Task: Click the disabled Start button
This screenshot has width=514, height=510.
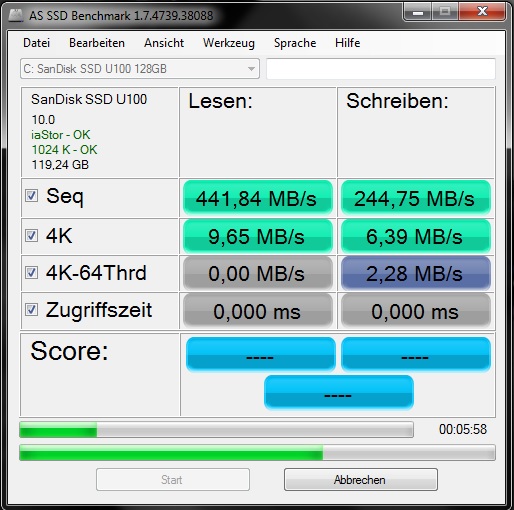Action: pos(173,479)
